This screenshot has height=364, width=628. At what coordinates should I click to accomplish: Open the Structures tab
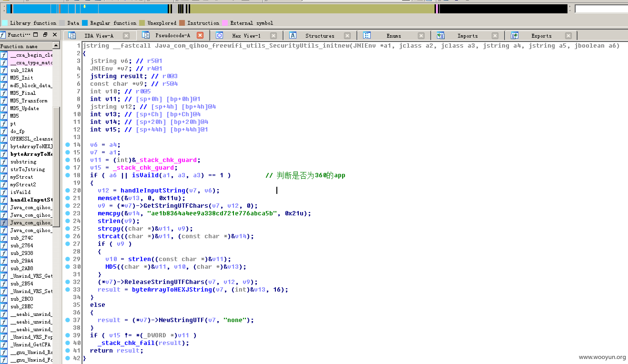pyautogui.click(x=320, y=36)
